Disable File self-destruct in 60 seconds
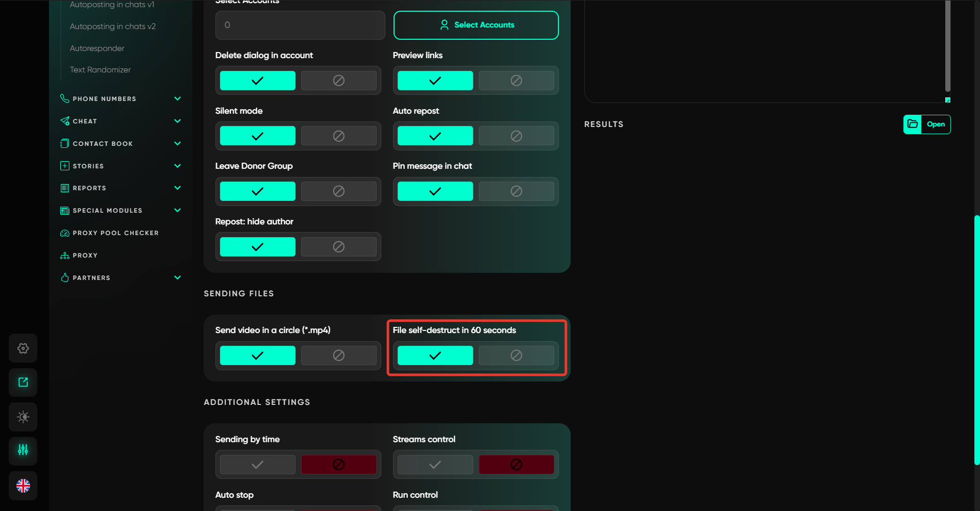Viewport: 980px width, 511px height. [x=516, y=355]
